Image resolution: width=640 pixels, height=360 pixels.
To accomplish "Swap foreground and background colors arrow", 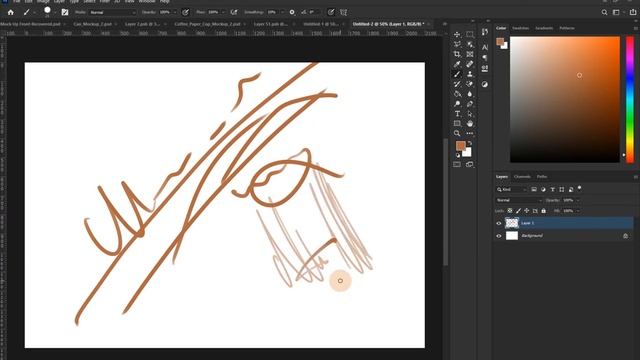I will click(x=469, y=143).
